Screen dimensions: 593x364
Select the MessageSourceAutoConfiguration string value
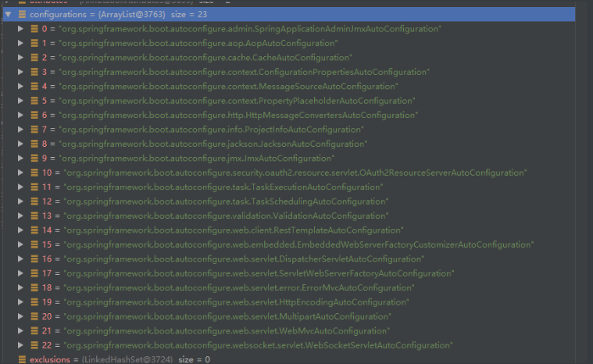[x=228, y=86]
